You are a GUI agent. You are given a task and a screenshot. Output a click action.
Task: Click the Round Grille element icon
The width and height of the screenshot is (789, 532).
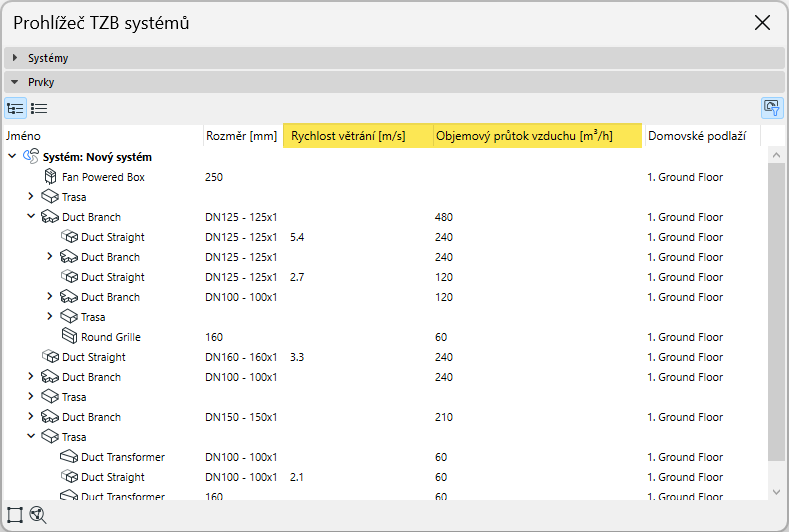click(69, 337)
